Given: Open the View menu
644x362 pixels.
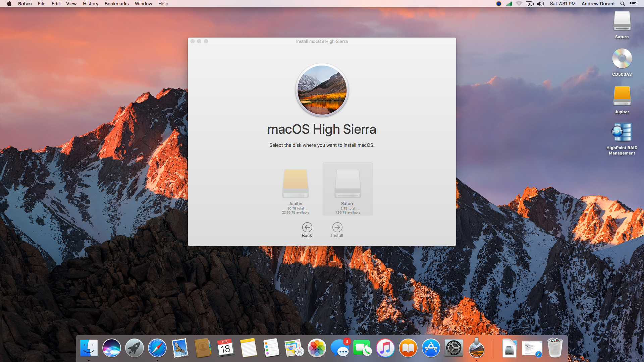Looking at the screenshot, I should (71, 4).
